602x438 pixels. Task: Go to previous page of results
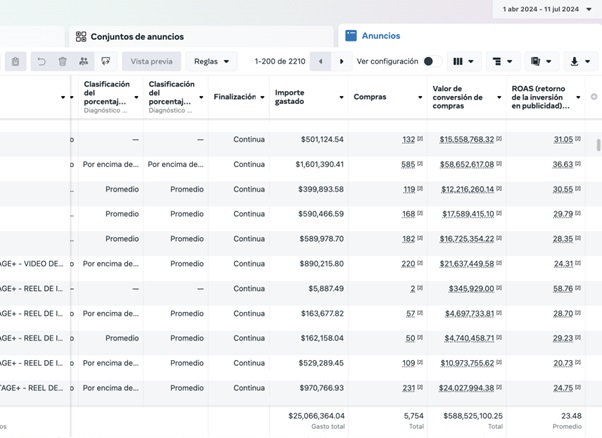[x=320, y=62]
